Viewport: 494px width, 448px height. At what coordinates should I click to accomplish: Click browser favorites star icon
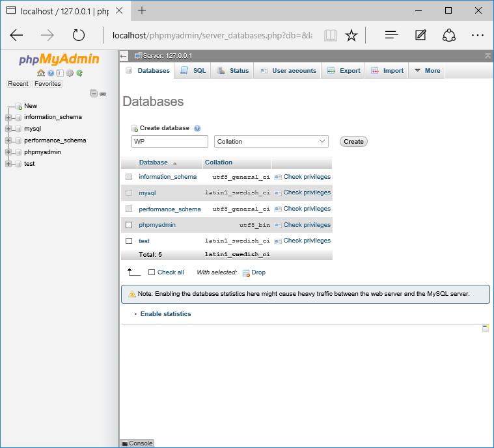351,35
